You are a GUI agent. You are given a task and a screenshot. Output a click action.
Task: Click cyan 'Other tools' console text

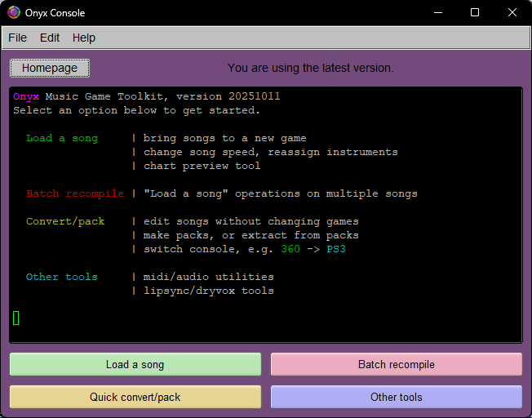point(62,277)
